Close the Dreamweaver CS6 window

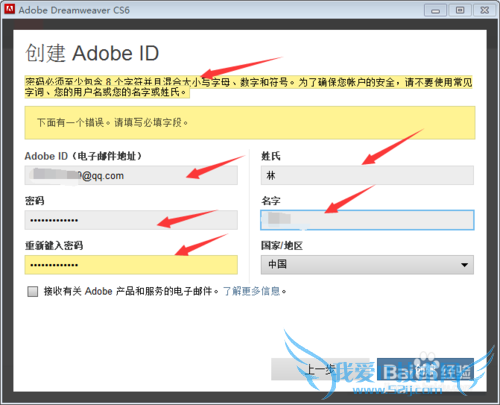click(485, 10)
